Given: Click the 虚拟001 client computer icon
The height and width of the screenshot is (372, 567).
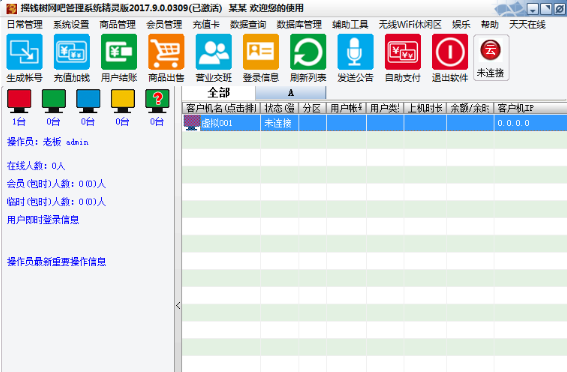Looking at the screenshot, I should [x=192, y=123].
